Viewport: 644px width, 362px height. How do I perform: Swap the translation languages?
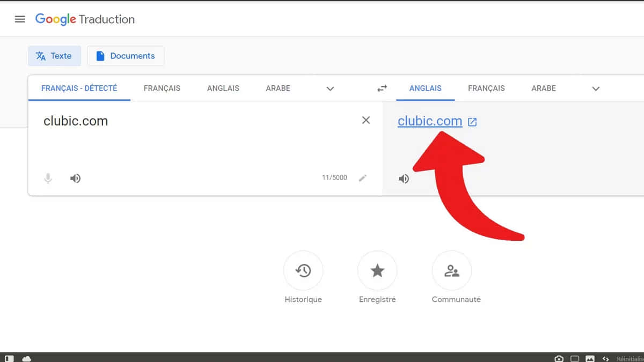[x=382, y=88]
